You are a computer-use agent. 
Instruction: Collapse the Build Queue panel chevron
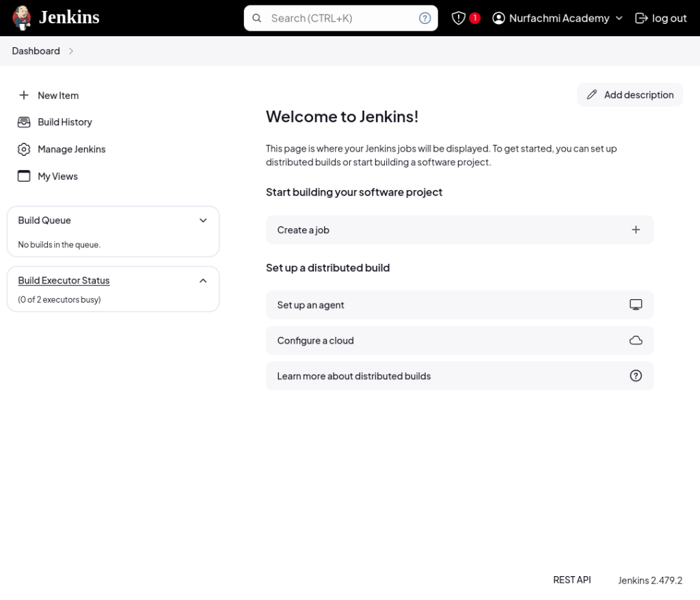[203, 220]
